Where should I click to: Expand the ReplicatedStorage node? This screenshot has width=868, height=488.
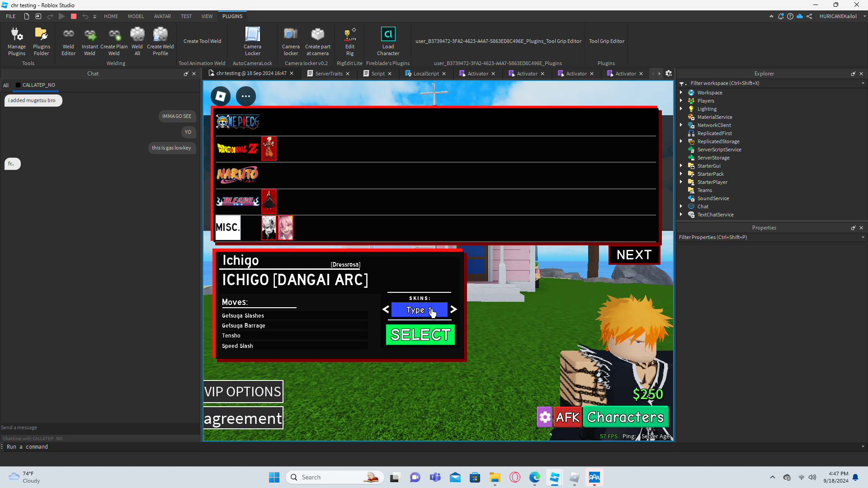click(x=681, y=141)
